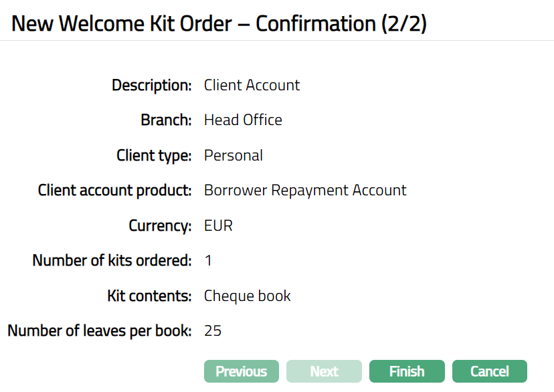The image size is (554, 392).
Task: Click the Currency field label
Action: [161, 225]
